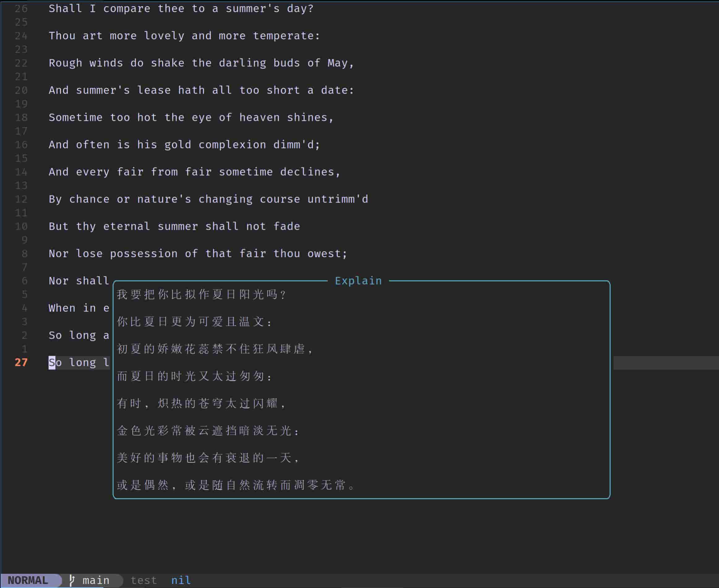
Task: Click the line 'Sometime too hot the eye'
Action: click(191, 117)
